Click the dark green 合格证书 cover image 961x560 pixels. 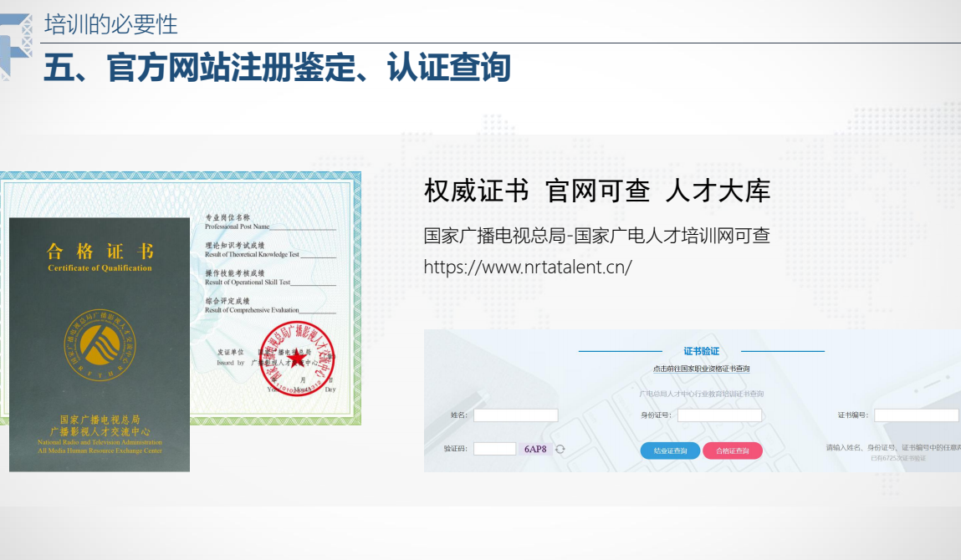(100, 344)
